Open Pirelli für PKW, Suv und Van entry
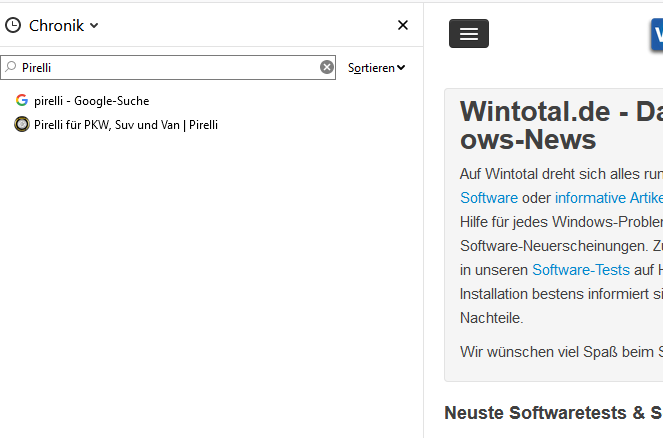 point(126,125)
